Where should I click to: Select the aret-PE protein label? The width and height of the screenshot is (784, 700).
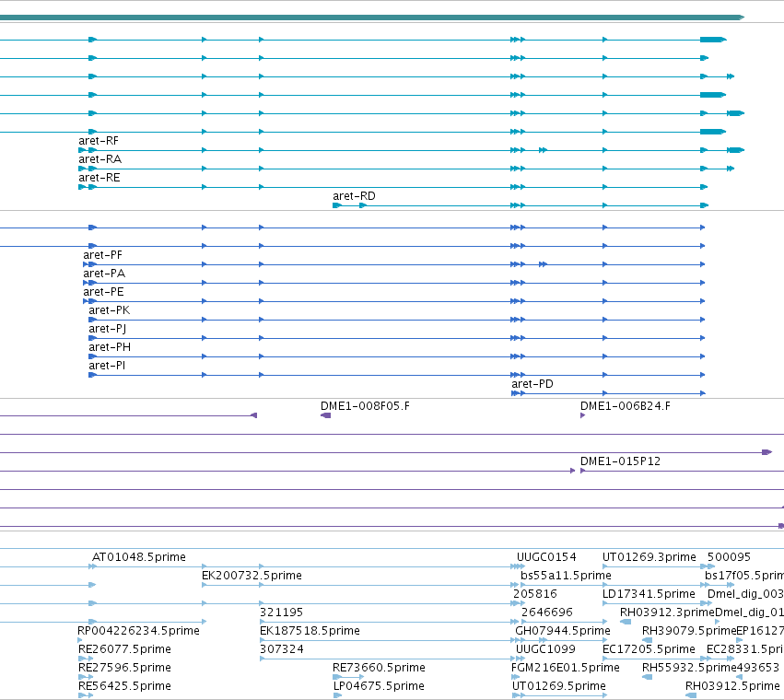[103, 292]
